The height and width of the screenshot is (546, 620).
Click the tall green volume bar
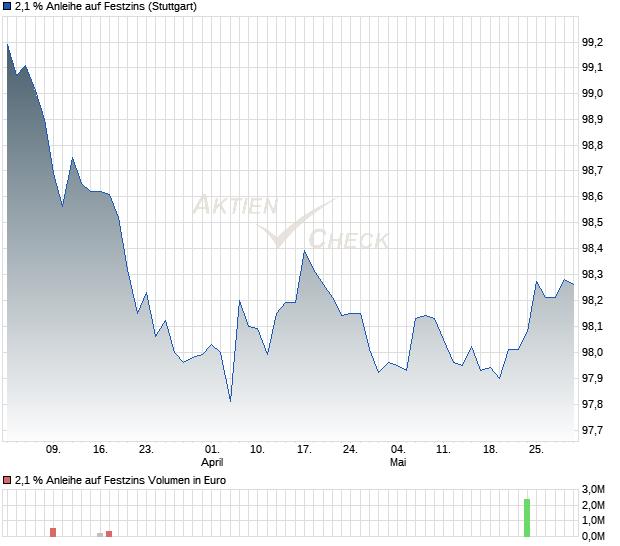coord(527,518)
